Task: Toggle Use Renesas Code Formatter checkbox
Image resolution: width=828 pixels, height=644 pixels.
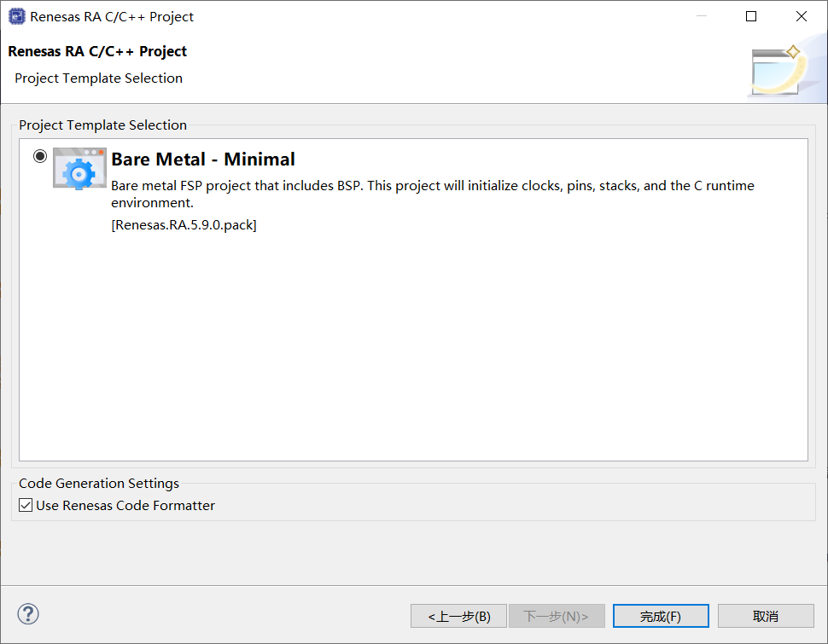Action: pos(26,505)
